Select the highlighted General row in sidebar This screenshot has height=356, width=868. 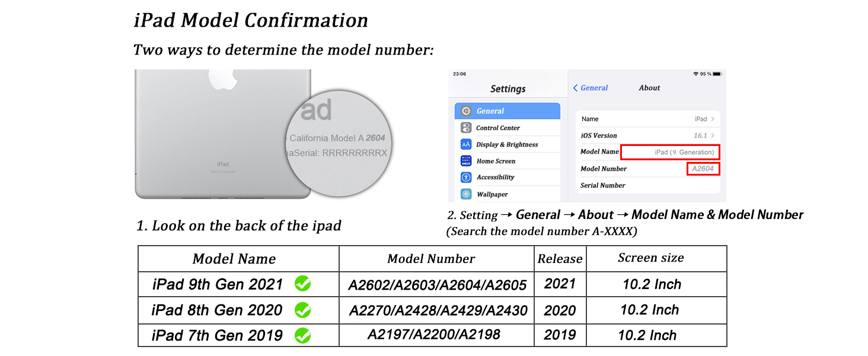(x=507, y=111)
